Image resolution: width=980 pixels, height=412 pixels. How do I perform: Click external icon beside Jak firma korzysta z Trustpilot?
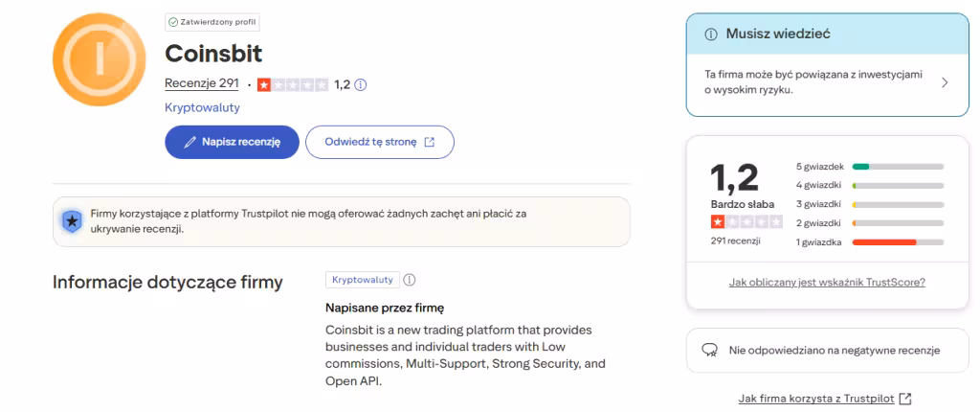pos(905,398)
